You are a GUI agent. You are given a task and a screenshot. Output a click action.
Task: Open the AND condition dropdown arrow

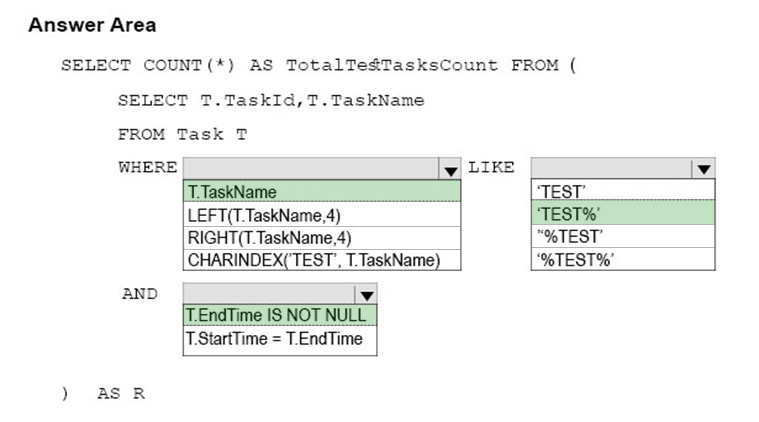[x=366, y=294]
